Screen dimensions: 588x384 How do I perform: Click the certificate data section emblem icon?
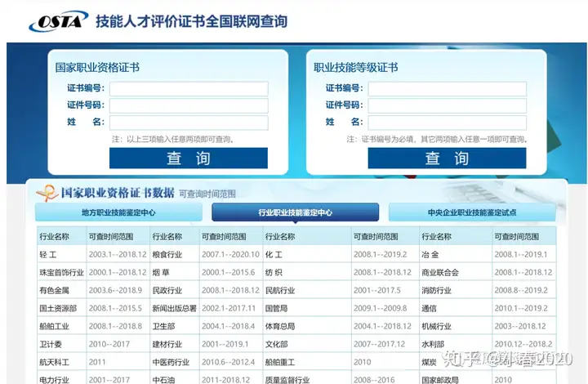(x=47, y=193)
